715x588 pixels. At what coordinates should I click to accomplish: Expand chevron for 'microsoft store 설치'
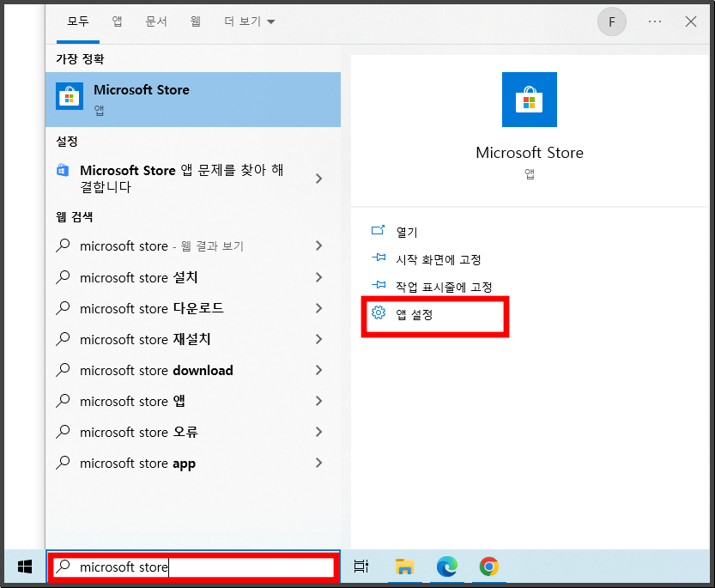coord(318,277)
